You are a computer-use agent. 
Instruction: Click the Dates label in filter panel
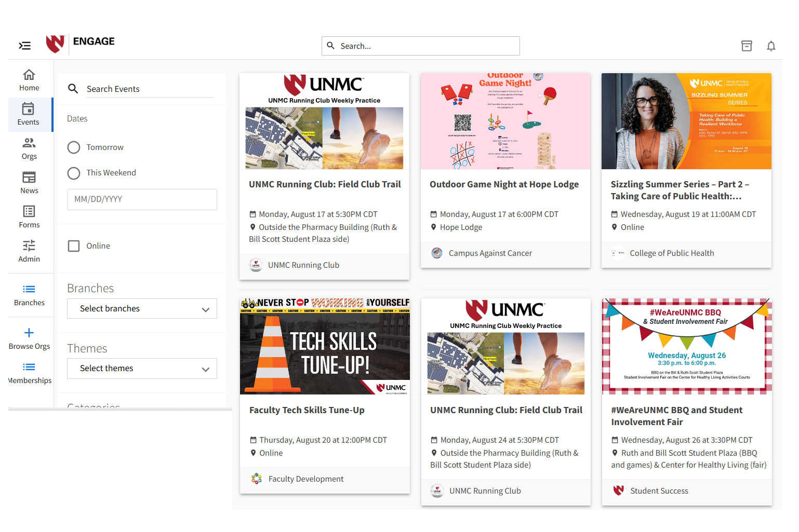[77, 119]
